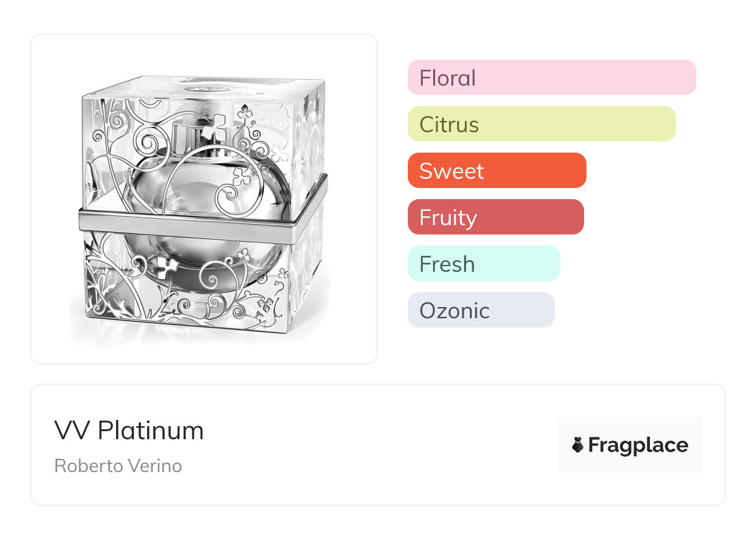Click the word Citrus label
Image resolution: width=756 pixels, height=536 pixels.
pos(449,125)
